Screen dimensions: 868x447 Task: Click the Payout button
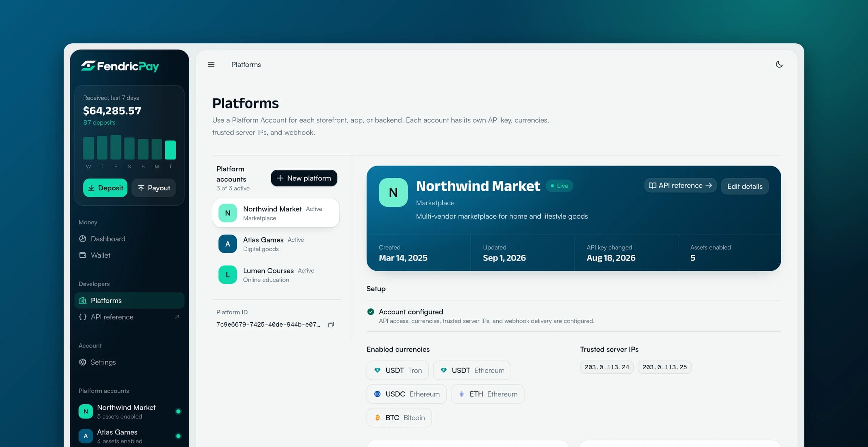(x=154, y=188)
